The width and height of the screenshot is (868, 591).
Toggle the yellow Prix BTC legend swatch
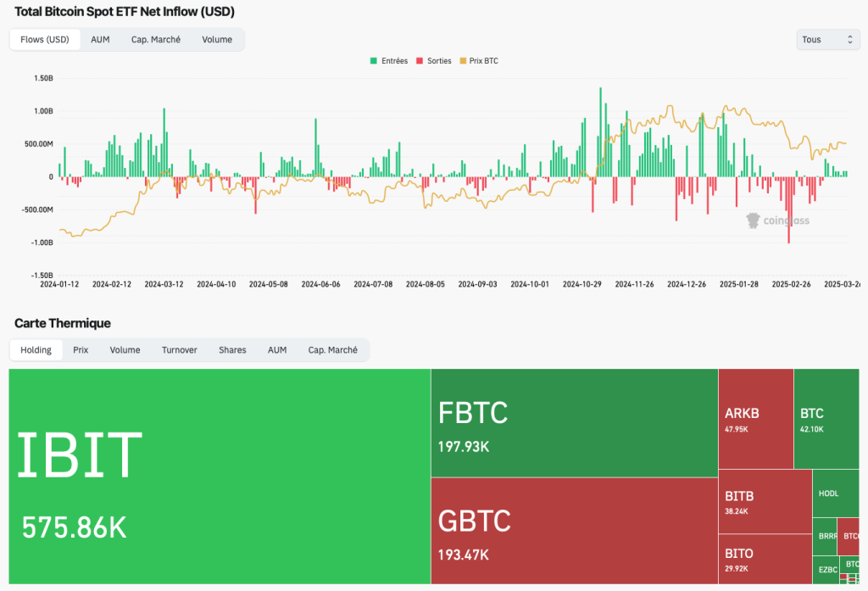pos(463,61)
